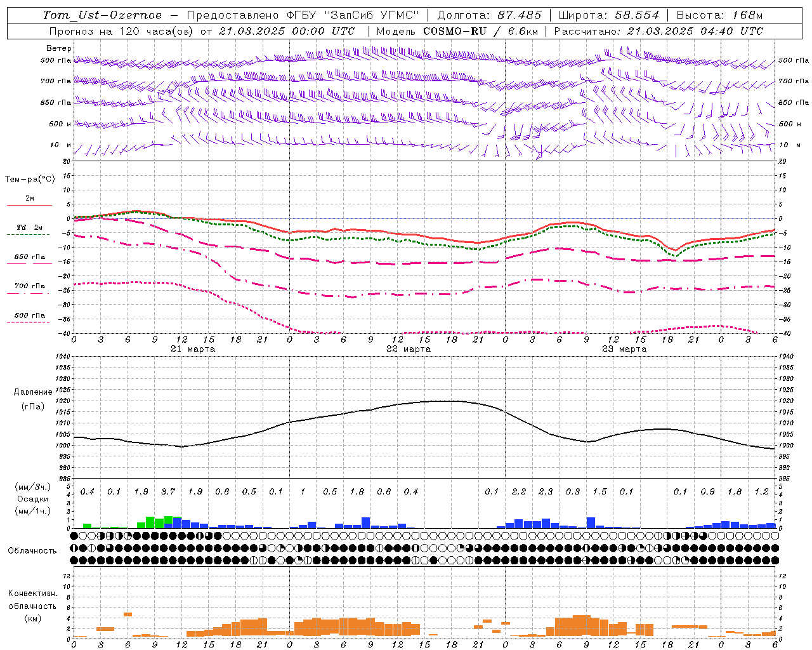Select the Td 2м dew point legend entry
The width and height of the screenshot is (812, 650).
[29, 227]
